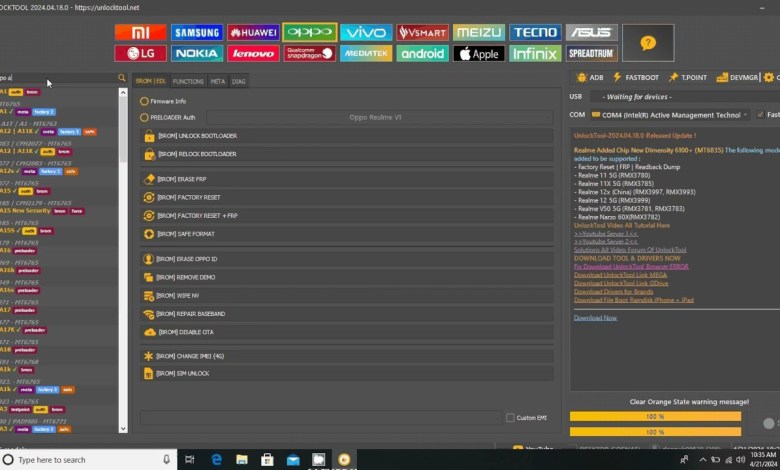Open the Apple brand section

click(x=479, y=53)
